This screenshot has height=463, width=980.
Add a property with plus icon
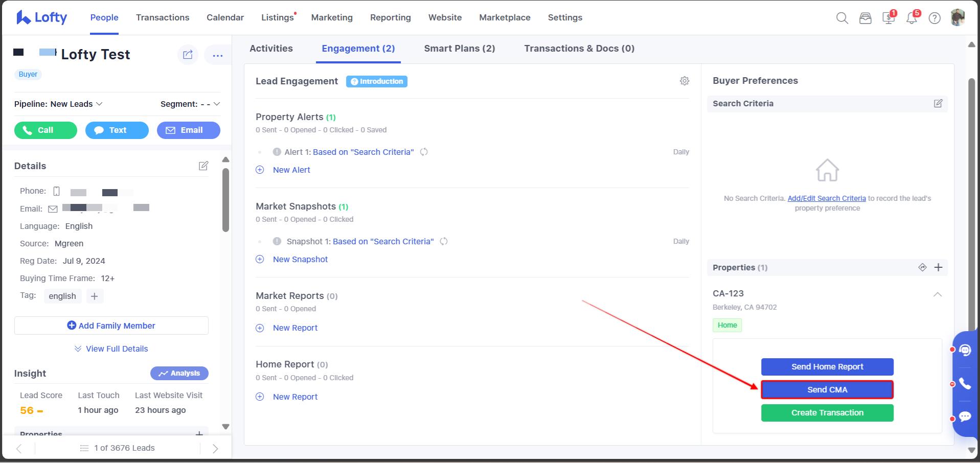939,267
